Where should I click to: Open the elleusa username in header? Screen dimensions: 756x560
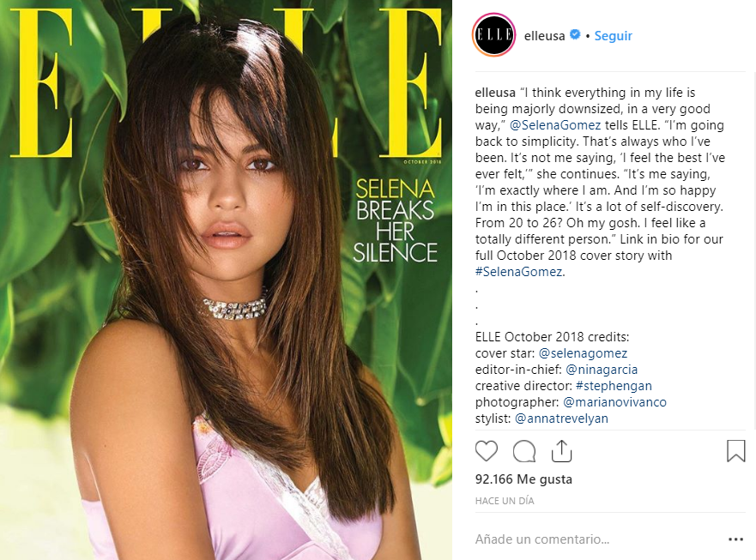tap(544, 36)
